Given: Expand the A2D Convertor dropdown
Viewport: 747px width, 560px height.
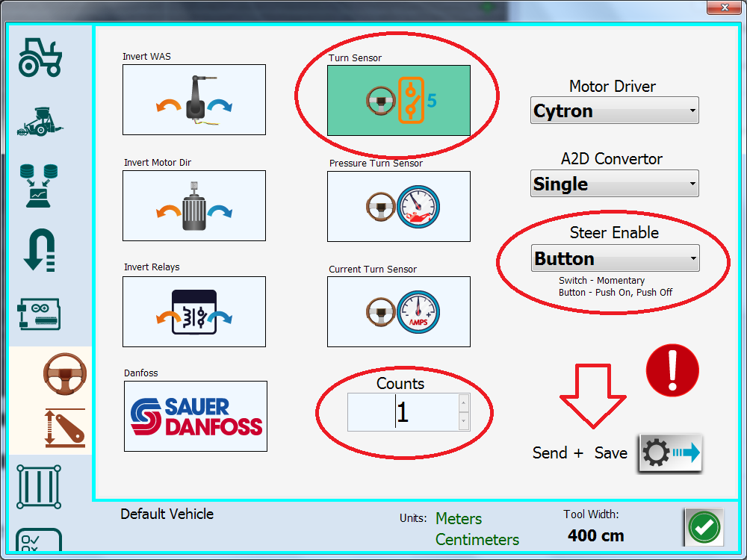Looking at the screenshot, I should (x=614, y=184).
